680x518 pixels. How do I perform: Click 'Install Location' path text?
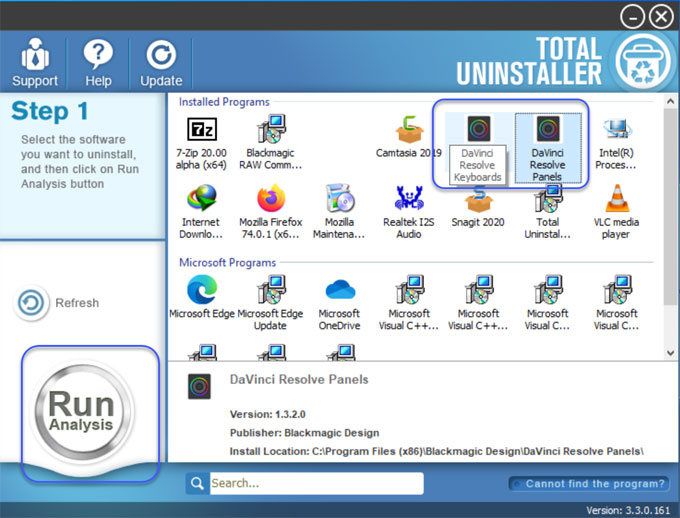click(x=436, y=451)
